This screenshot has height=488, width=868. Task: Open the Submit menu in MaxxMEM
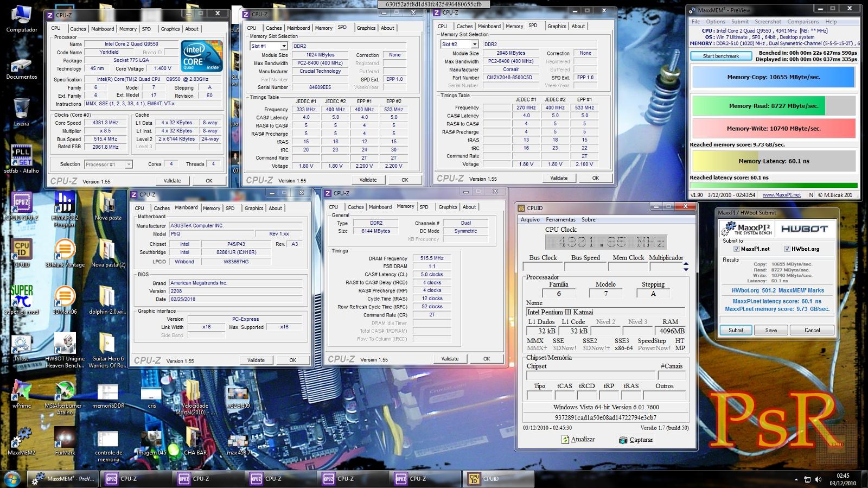[739, 22]
